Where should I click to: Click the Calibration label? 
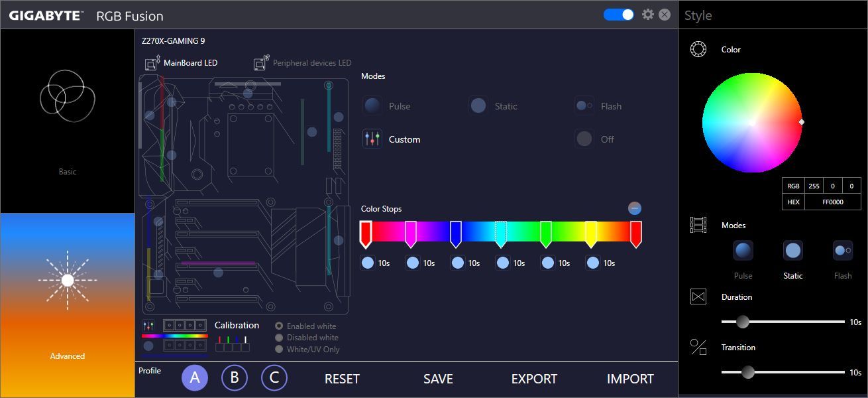coord(237,325)
